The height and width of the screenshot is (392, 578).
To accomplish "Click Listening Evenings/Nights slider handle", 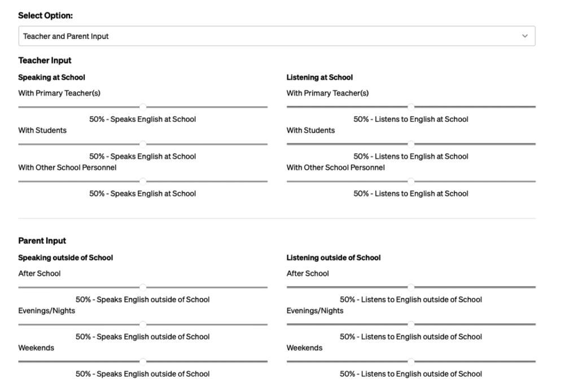I will 411,324.
